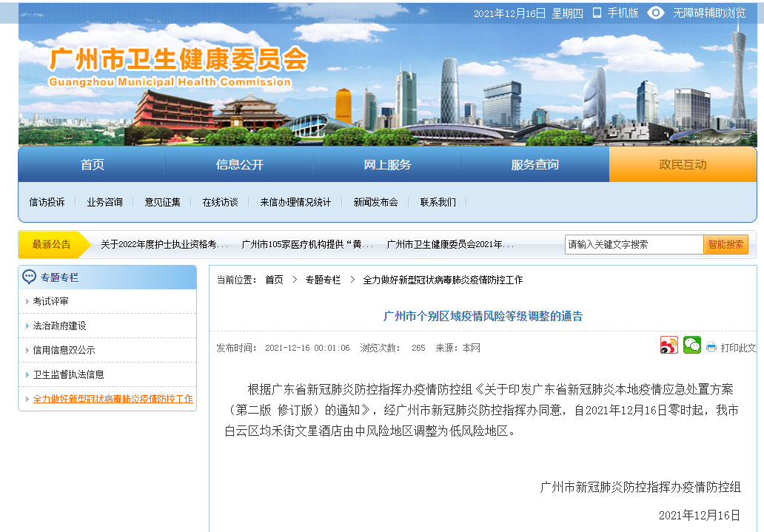Click 手机版 text link
Viewport: 764px width, 532px height.
[x=623, y=13]
